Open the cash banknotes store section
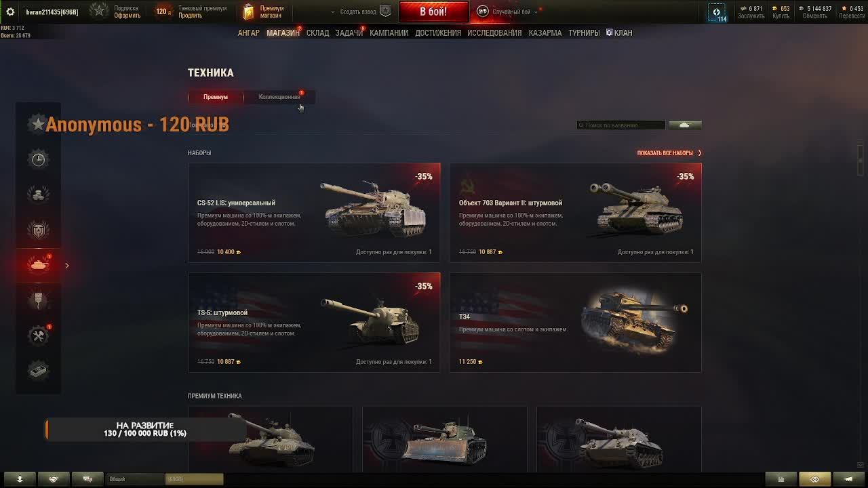This screenshot has height=488, width=868. (39, 370)
